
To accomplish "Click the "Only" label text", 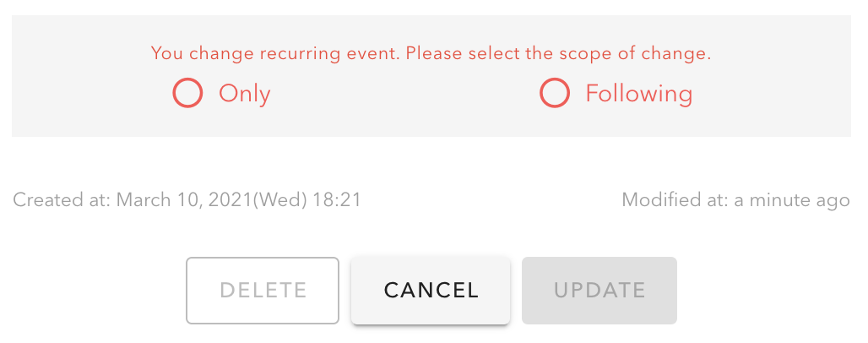I will tap(245, 93).
